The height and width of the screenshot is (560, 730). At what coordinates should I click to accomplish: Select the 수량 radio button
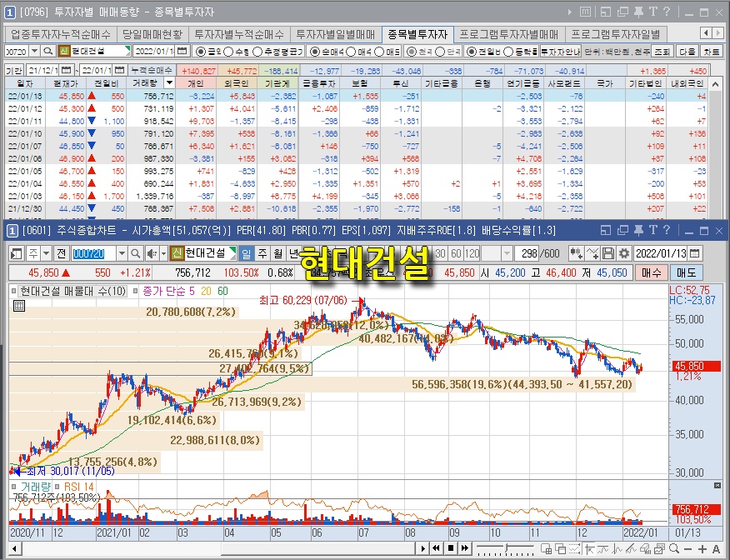pos(228,52)
